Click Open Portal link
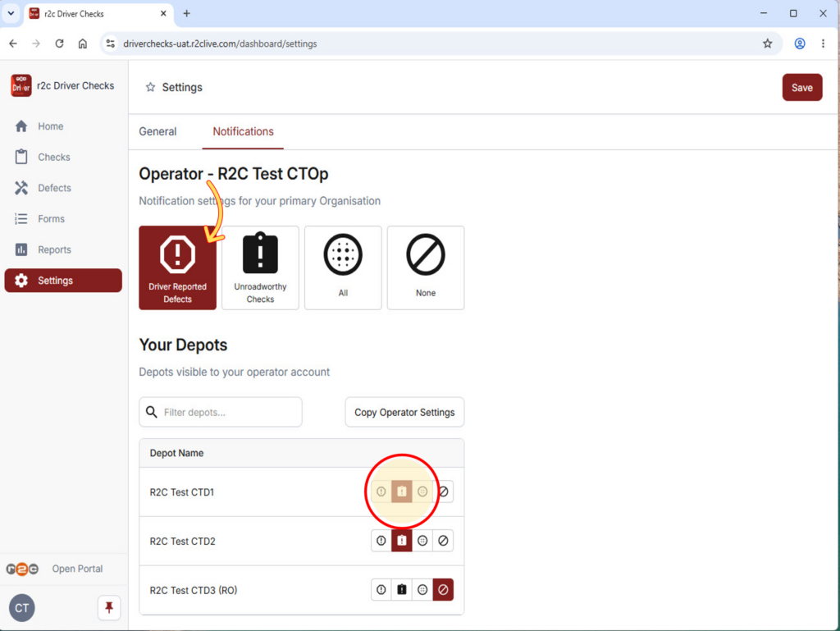Screen dimensions: 840x631 pyautogui.click(x=77, y=569)
